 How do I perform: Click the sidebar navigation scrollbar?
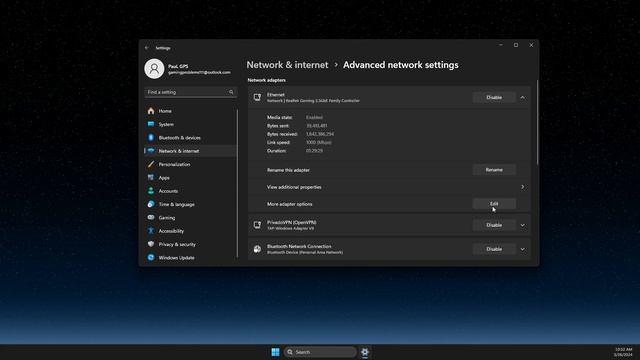click(x=238, y=184)
